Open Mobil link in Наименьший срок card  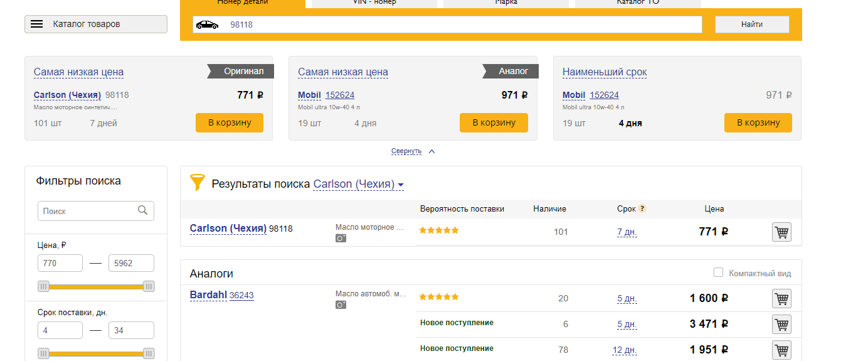(x=574, y=95)
